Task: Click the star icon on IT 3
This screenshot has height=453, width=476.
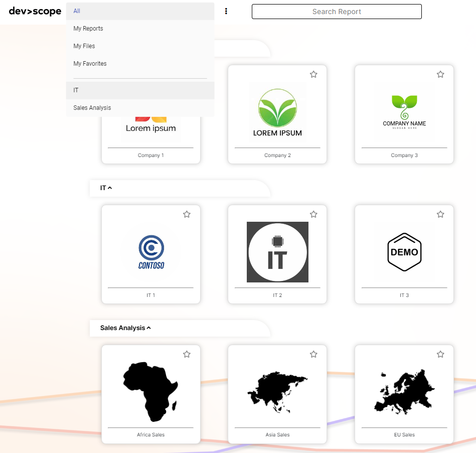Action: click(440, 214)
